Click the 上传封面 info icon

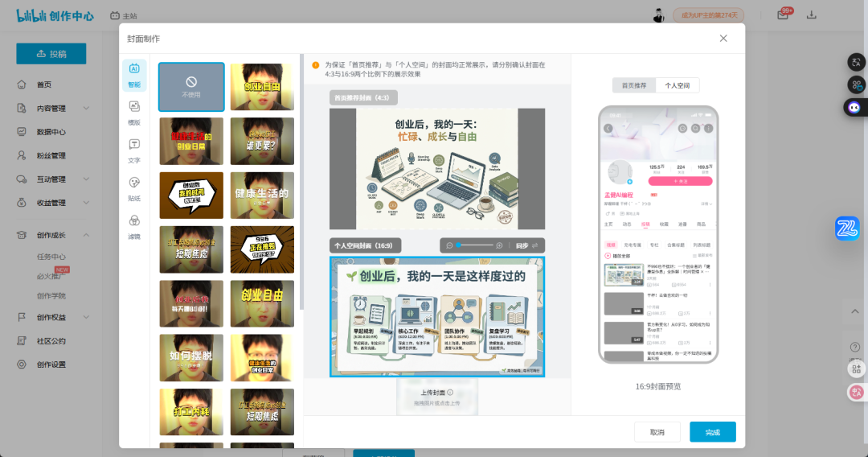point(450,392)
